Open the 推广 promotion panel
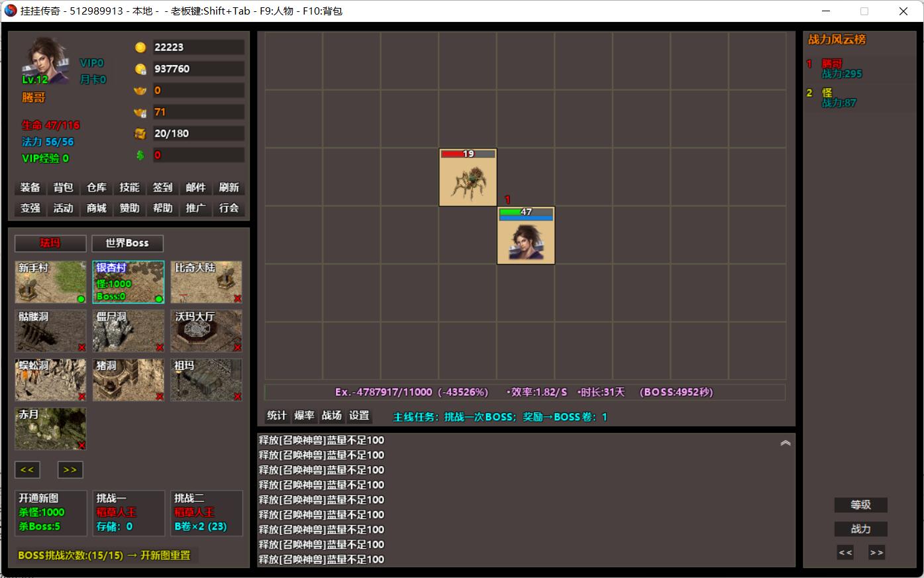The width and height of the screenshot is (924, 578). (x=196, y=208)
